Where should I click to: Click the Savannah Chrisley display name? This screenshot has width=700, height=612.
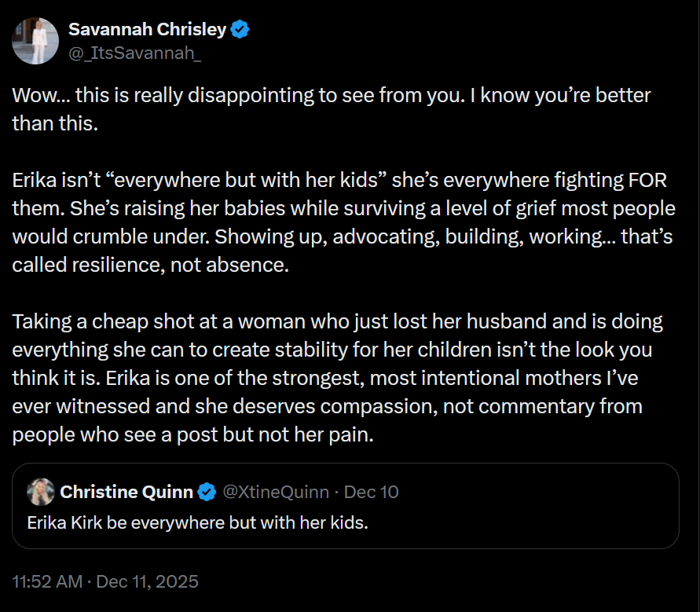149,29
